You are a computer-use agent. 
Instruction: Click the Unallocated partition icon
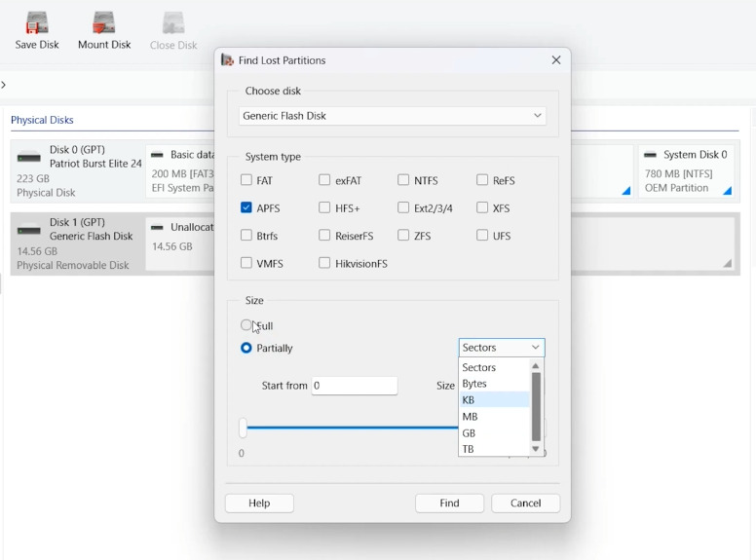pyautogui.click(x=157, y=228)
